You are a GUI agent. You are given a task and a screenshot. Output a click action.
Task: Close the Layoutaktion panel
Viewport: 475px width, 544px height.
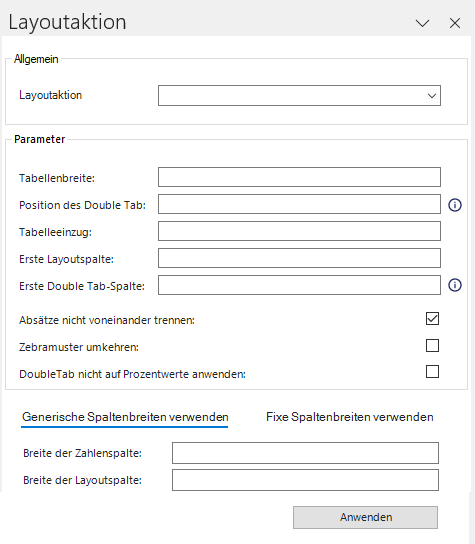click(455, 23)
